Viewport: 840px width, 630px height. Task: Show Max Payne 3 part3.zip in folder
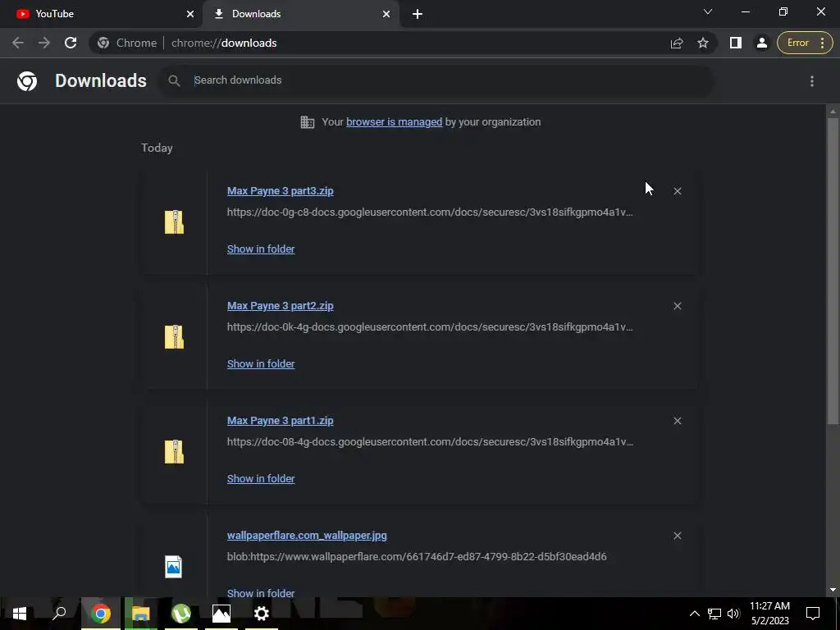tap(261, 249)
